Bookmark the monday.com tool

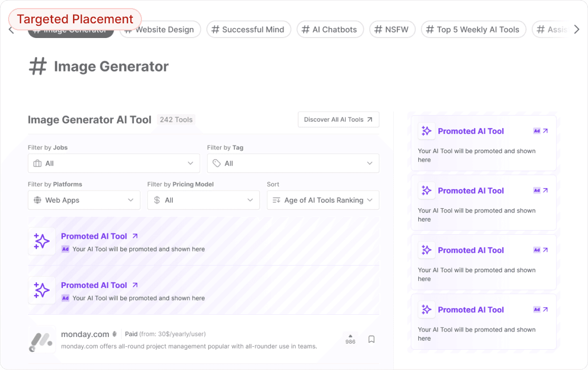click(x=372, y=339)
